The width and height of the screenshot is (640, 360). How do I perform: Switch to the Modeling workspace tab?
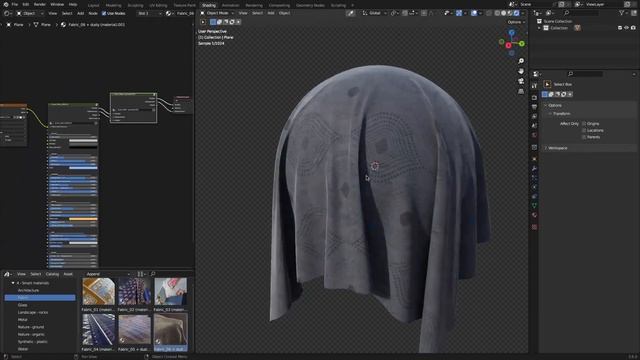click(113, 5)
